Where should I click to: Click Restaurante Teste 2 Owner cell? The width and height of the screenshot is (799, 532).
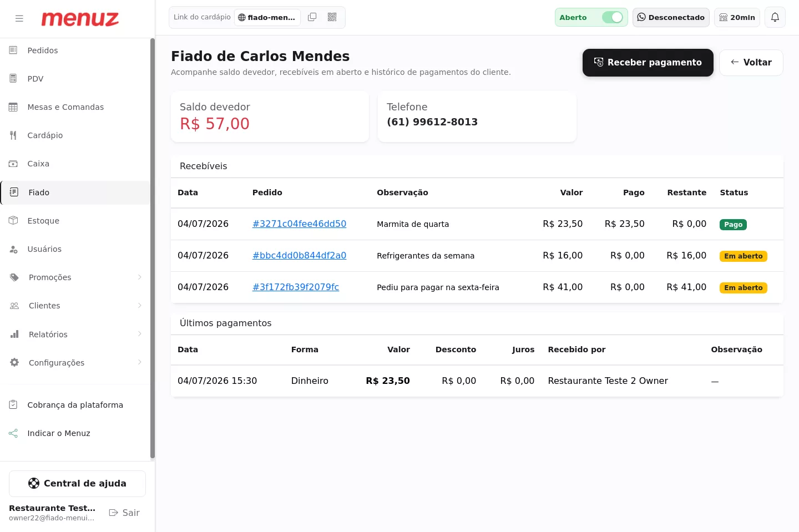(x=608, y=381)
